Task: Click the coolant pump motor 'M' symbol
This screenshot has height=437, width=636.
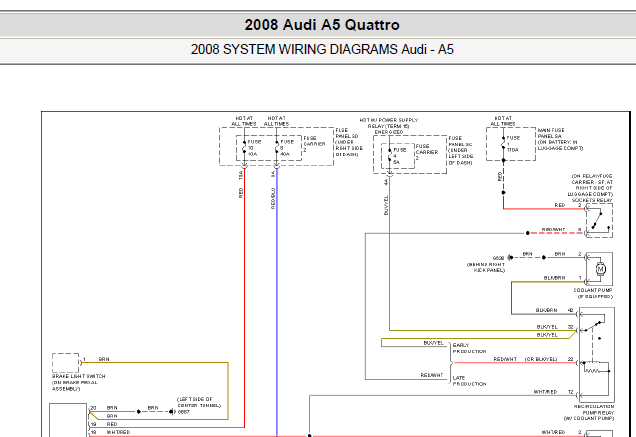Action: click(600, 269)
